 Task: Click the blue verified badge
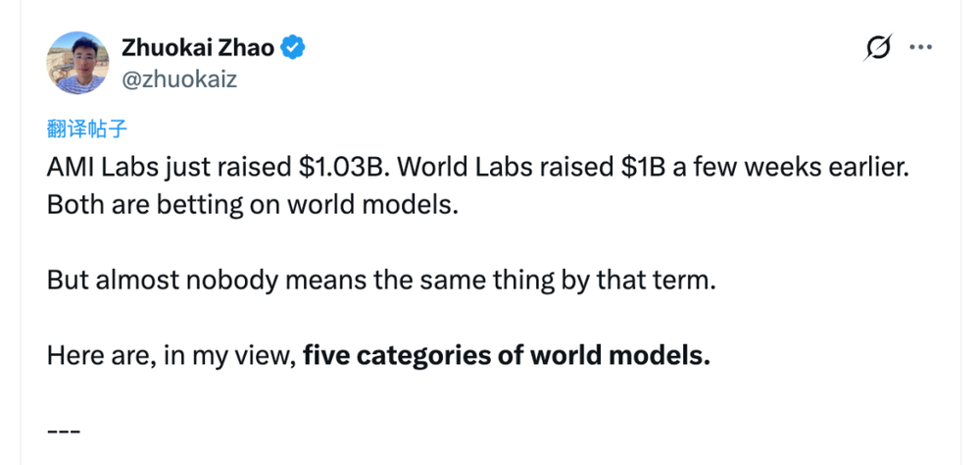[x=294, y=46]
